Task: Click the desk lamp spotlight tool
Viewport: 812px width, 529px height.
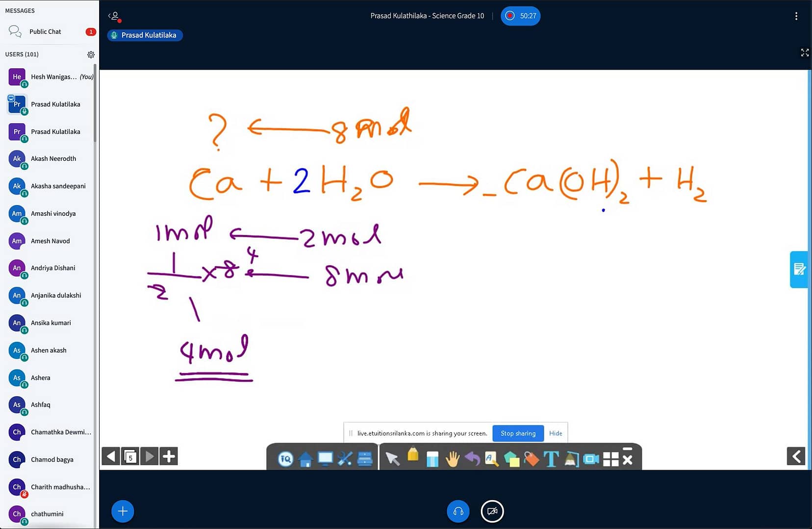Action: coord(571,459)
